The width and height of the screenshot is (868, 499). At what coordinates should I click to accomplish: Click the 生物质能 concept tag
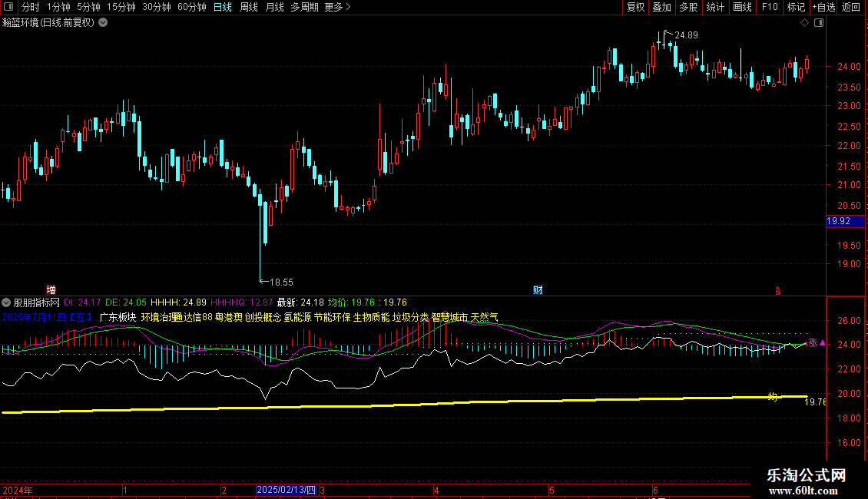pyautogui.click(x=372, y=318)
